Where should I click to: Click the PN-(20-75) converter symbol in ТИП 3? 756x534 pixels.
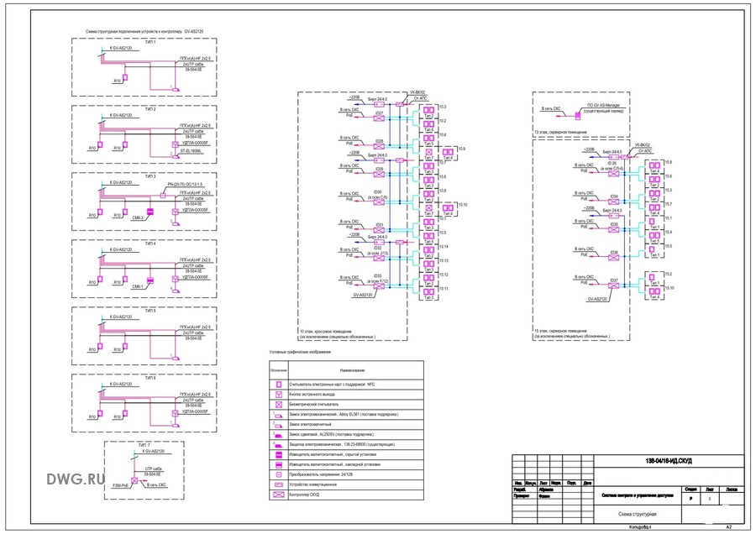tap(163, 195)
